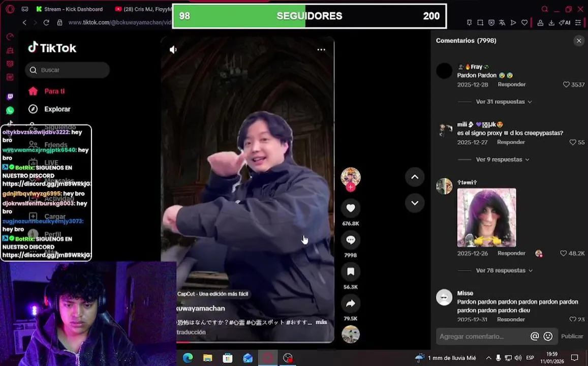The image size is (588, 366).
Task: Reply to mili's signo proxy comment
Action: (x=511, y=142)
